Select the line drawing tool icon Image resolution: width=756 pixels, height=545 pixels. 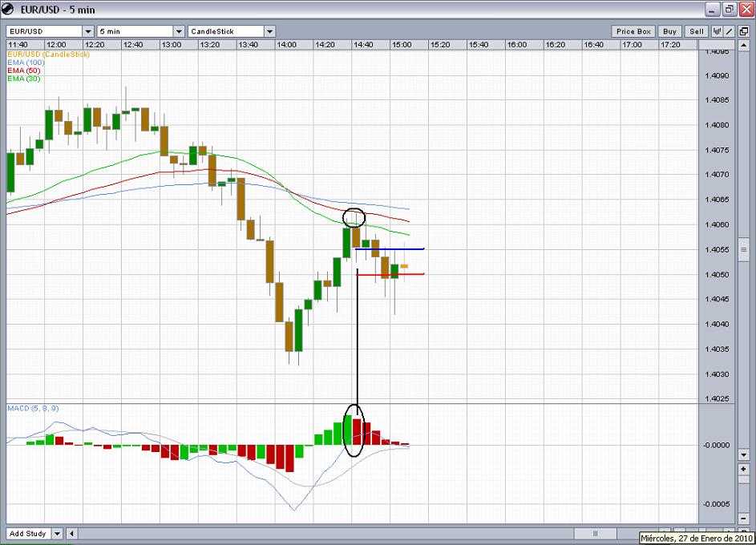[730, 31]
